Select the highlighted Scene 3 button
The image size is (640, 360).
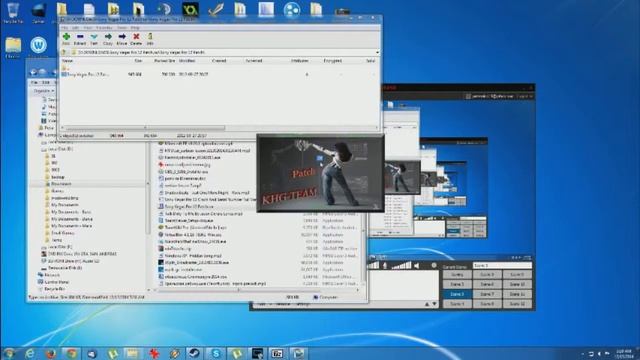pos(457,294)
